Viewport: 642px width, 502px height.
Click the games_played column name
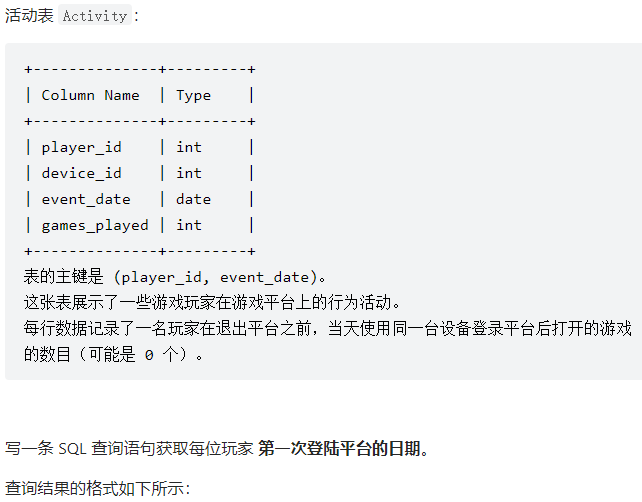[x=95, y=225]
